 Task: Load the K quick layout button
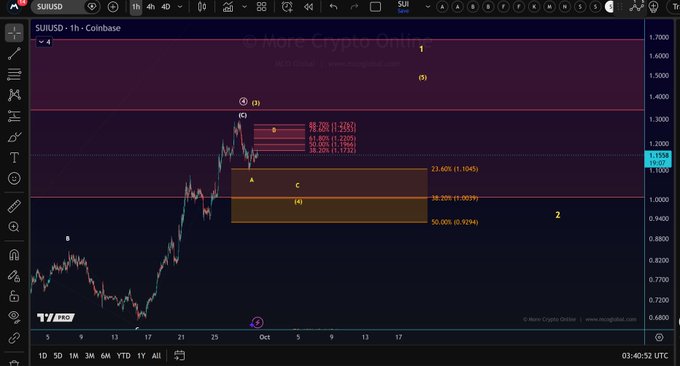click(x=534, y=7)
